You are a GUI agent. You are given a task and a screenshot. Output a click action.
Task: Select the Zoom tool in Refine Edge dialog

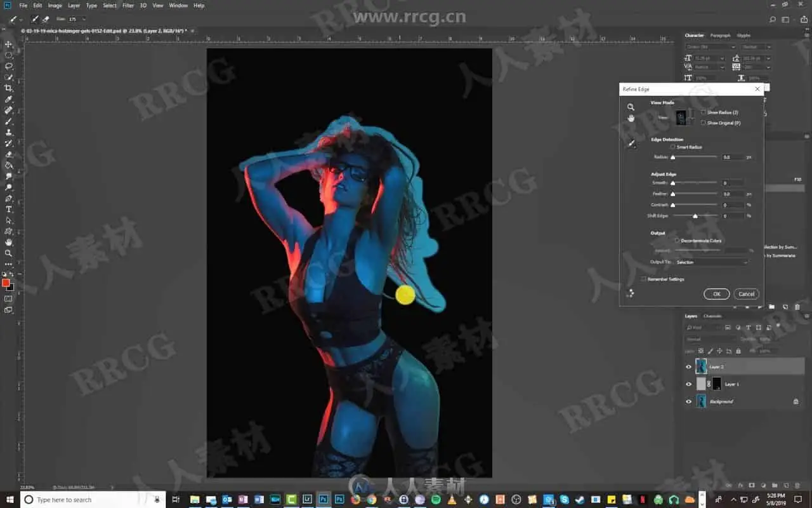pyautogui.click(x=631, y=107)
